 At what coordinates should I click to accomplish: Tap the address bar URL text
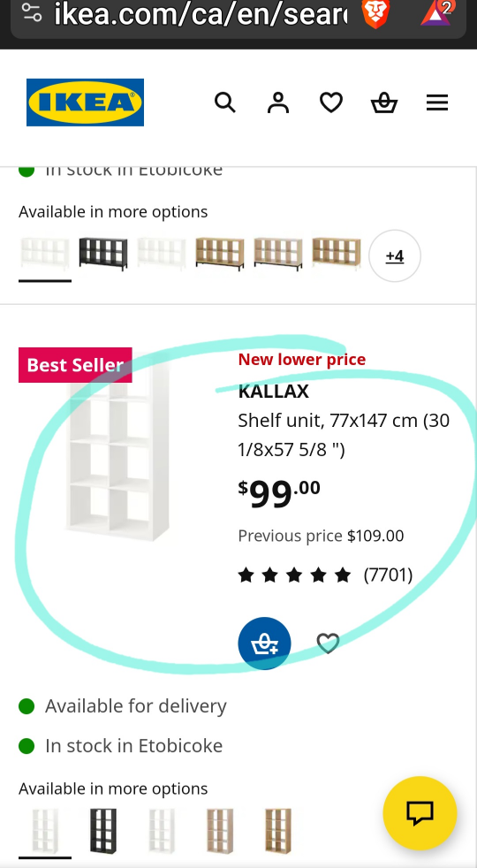pyautogui.click(x=201, y=16)
